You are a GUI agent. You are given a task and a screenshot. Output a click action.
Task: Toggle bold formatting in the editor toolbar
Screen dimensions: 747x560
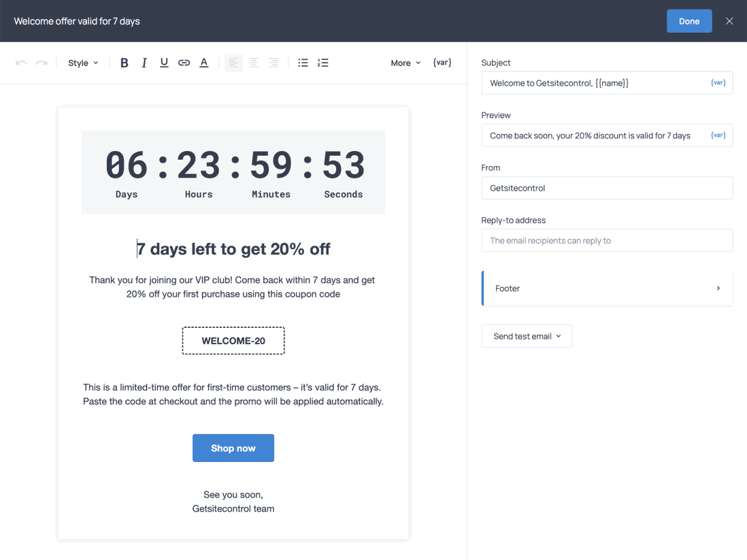[x=124, y=62]
